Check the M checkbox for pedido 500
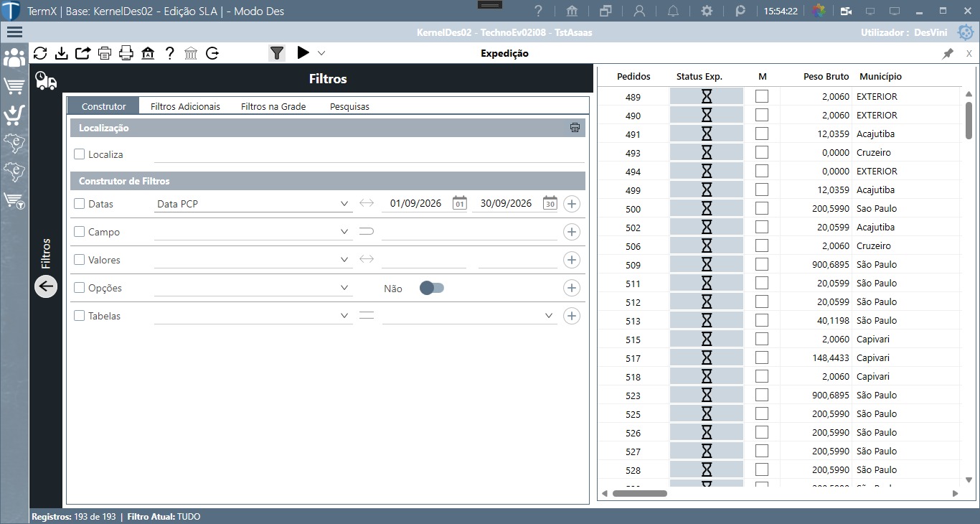The width and height of the screenshot is (980, 524). point(762,208)
